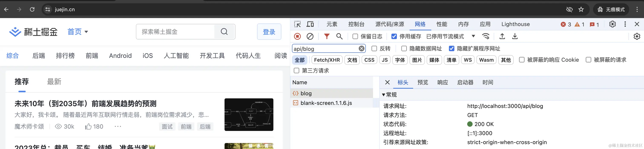
Task: Toggle the network filter funnel icon
Action: (327, 36)
